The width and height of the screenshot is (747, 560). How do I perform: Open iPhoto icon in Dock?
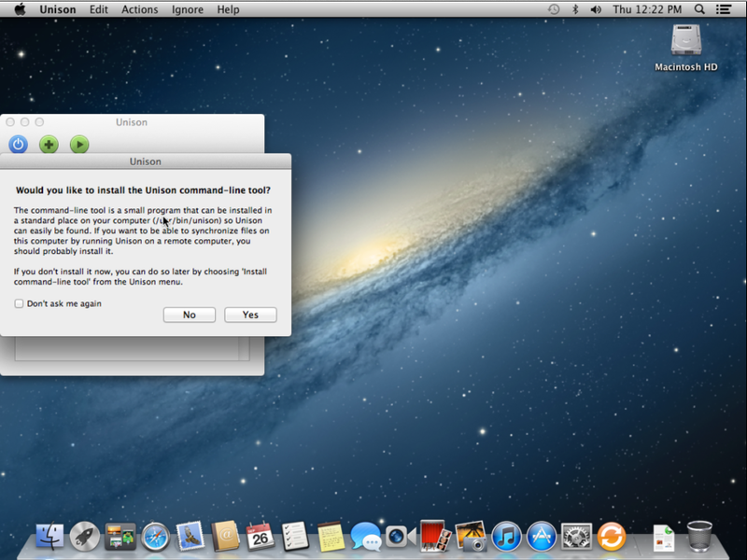click(x=471, y=536)
